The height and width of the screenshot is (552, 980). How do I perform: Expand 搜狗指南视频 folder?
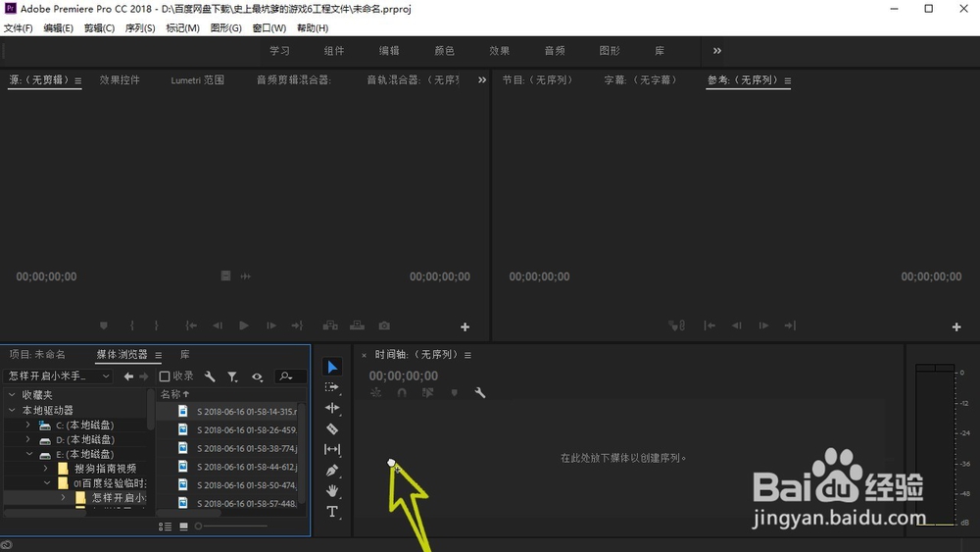(x=46, y=469)
